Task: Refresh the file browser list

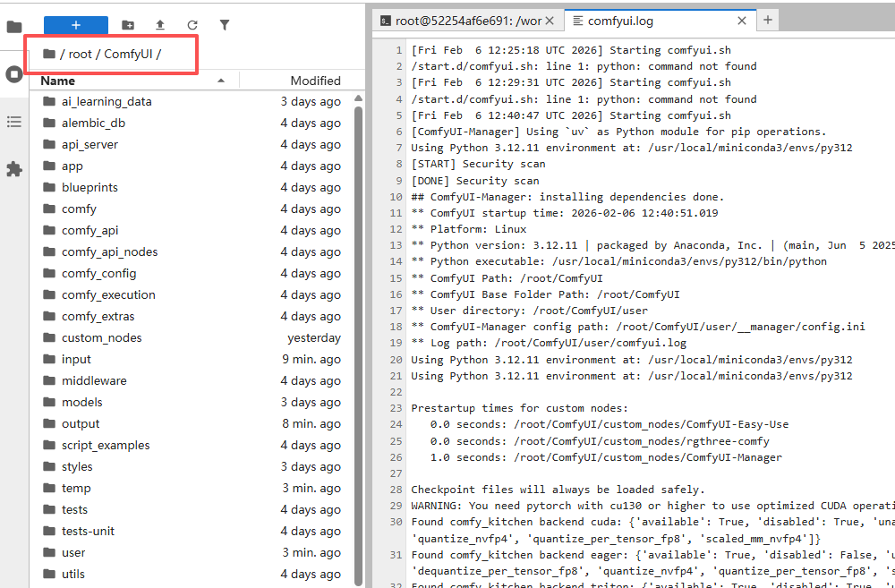Action: click(x=192, y=25)
